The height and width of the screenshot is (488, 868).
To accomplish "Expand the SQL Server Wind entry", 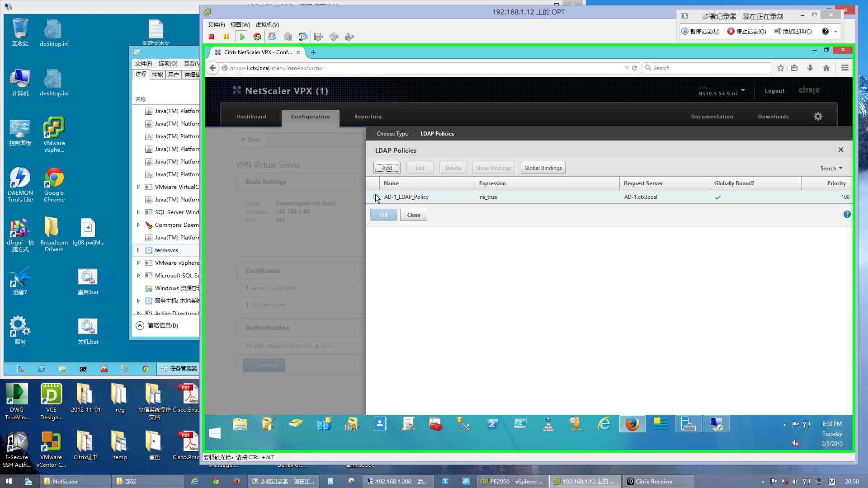I will [138, 212].
